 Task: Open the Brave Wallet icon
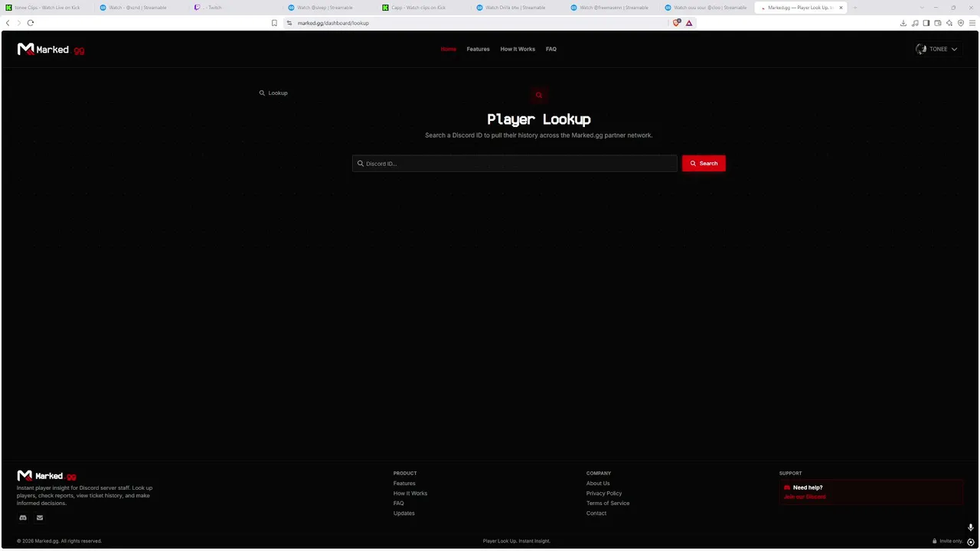tap(938, 23)
